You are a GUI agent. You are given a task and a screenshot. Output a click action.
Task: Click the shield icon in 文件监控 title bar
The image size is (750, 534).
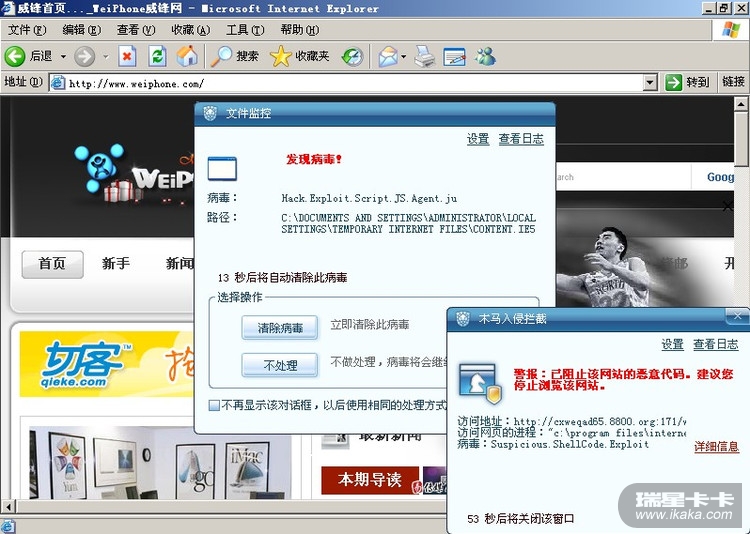pyautogui.click(x=210, y=113)
